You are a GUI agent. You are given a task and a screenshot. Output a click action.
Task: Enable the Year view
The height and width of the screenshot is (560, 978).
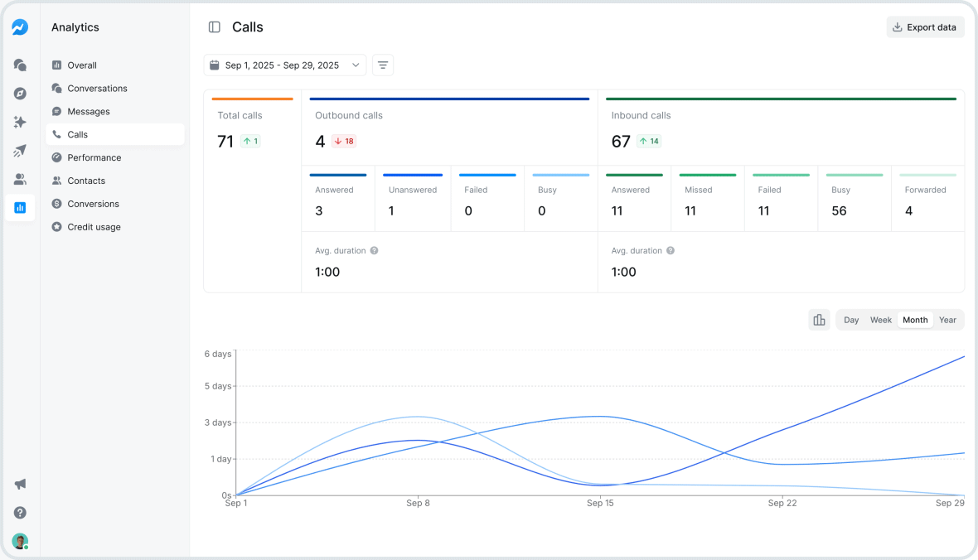coord(947,319)
